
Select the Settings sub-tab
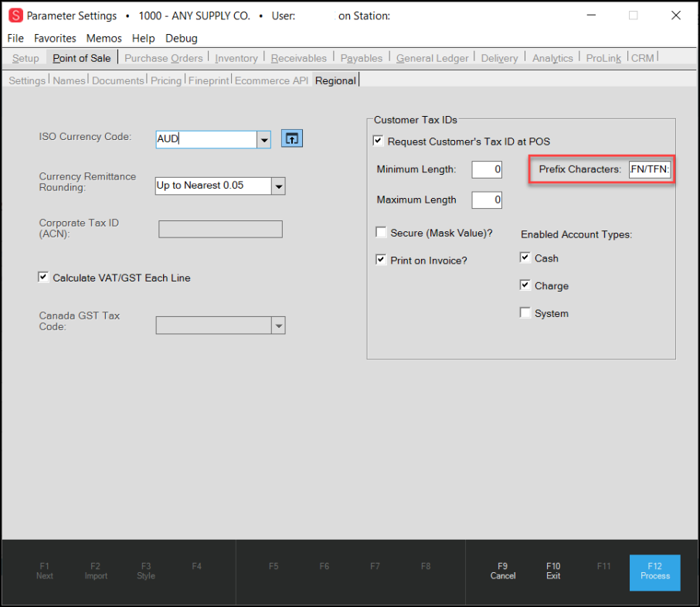click(27, 80)
